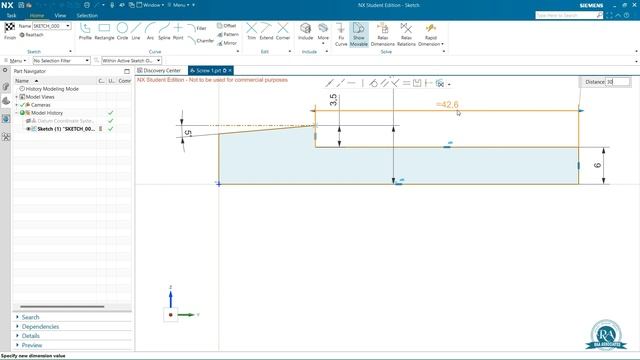Viewport: 640px width, 360px height.
Task: Click into the Distance input field
Action: [617, 82]
